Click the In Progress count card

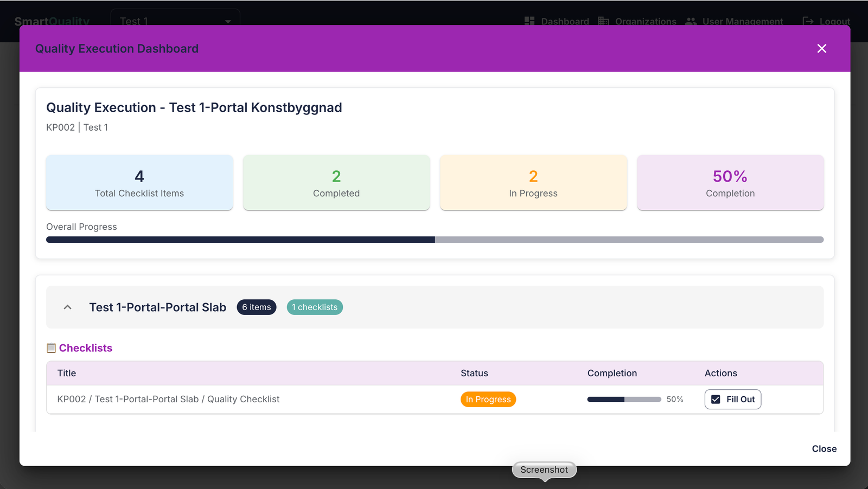(533, 183)
